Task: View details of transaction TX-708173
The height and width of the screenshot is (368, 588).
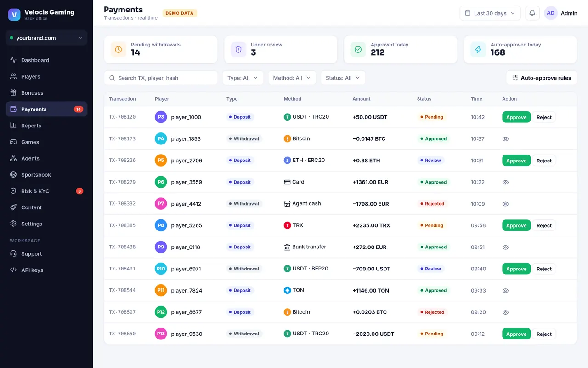Action: coord(505,139)
